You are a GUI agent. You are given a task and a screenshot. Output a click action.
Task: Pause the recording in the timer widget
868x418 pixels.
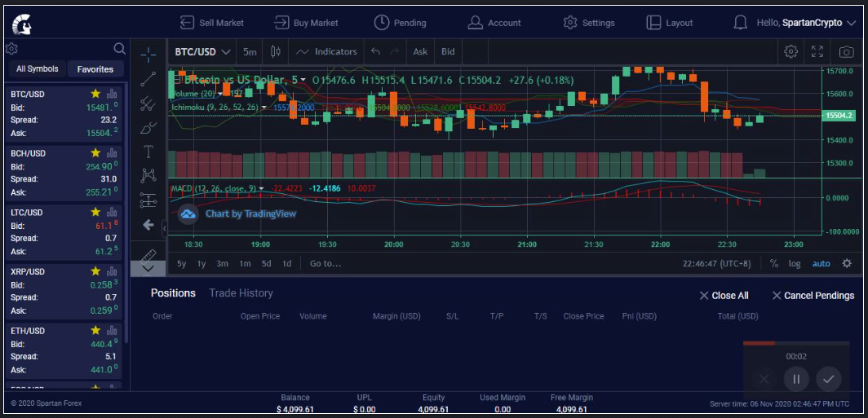click(796, 379)
